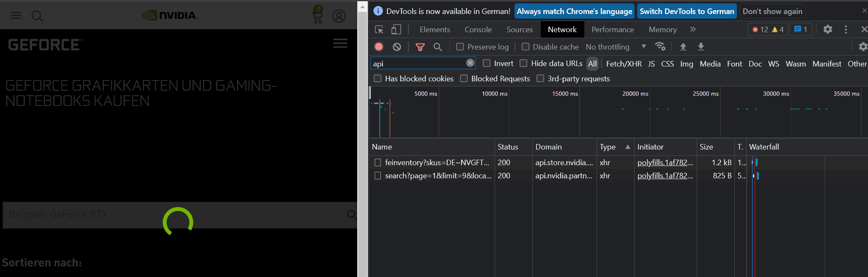Open the No throttling dropdown
Screen dimensions: 868x277
pos(616,47)
